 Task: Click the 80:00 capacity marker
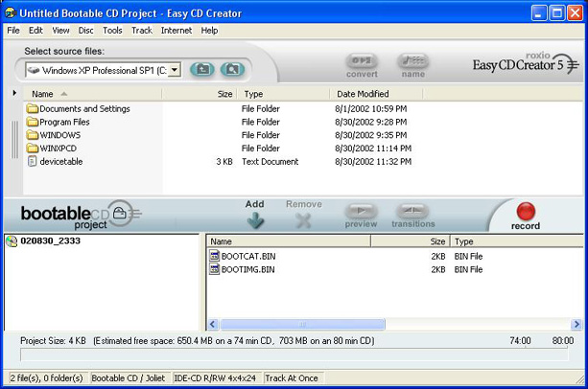(563, 341)
